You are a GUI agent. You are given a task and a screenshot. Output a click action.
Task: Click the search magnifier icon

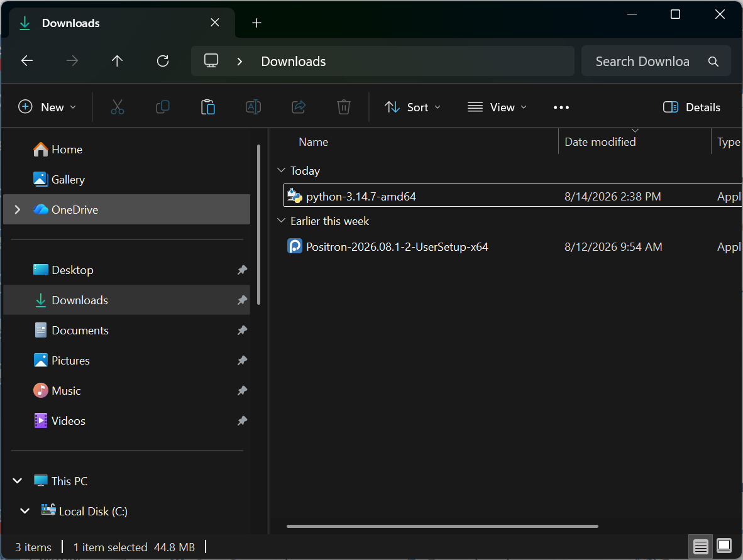click(713, 61)
